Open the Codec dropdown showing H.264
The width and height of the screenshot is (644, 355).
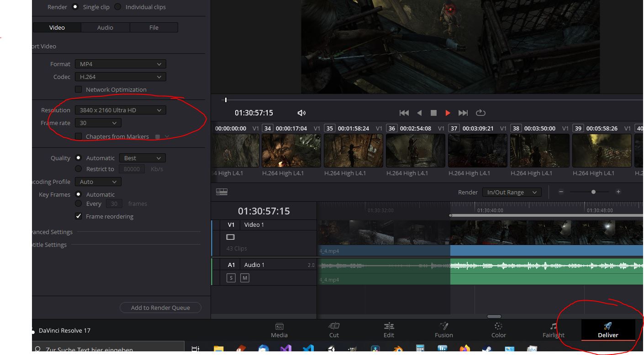coord(120,77)
